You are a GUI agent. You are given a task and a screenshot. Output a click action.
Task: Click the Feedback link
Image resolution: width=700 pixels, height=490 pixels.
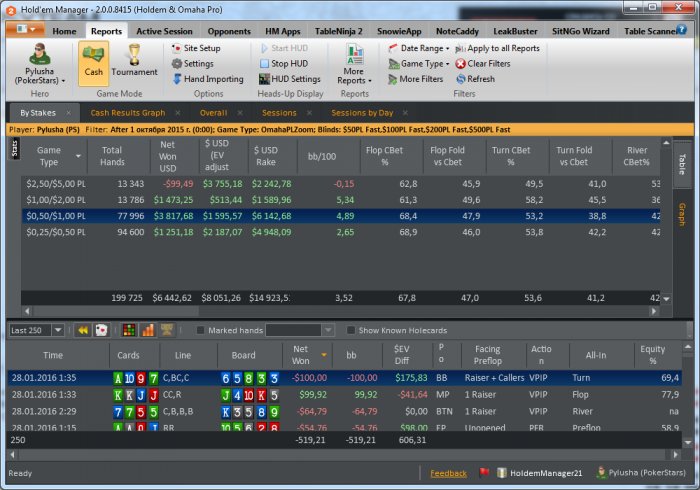click(448, 473)
